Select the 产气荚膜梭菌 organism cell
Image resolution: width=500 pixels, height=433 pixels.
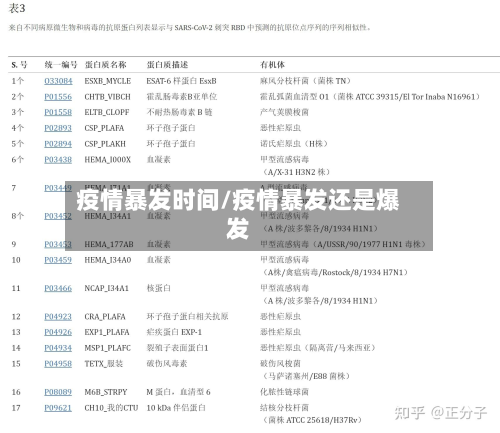click(x=284, y=112)
